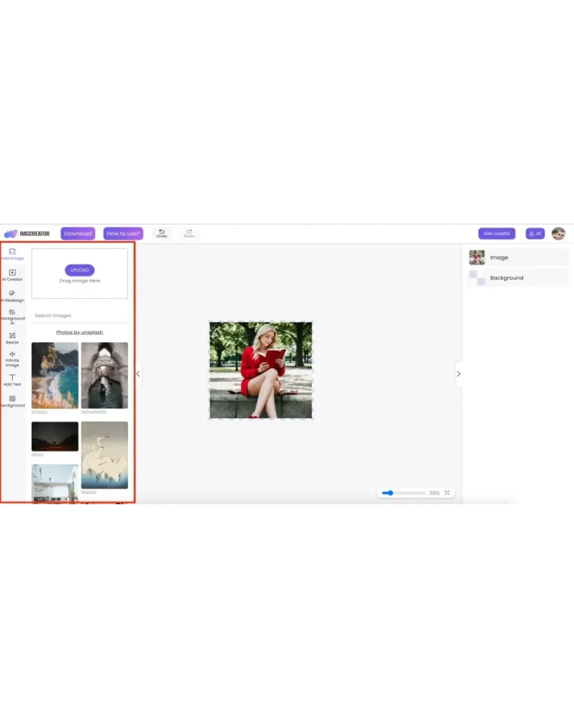Collapse the right layers panel with chevron
The height and width of the screenshot is (728, 574).
click(459, 374)
